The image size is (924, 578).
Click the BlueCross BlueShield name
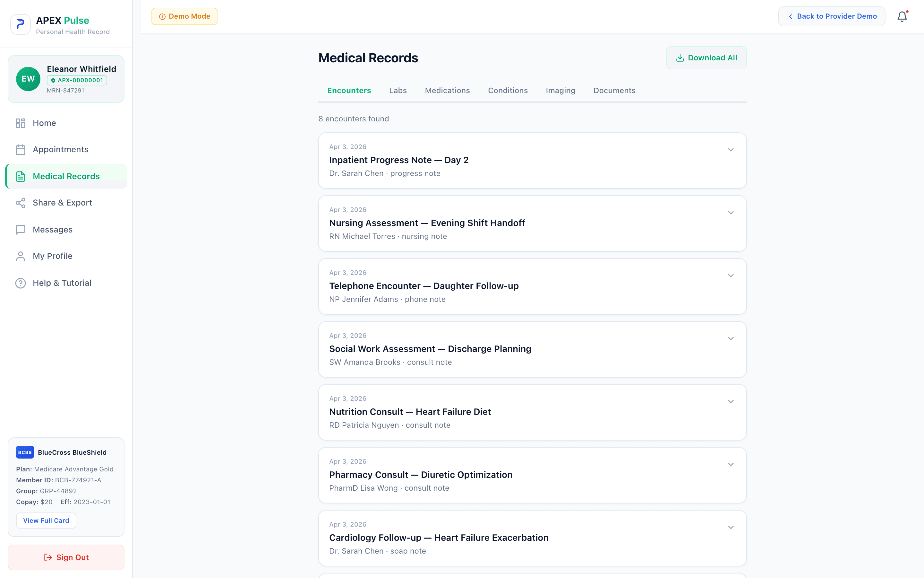click(x=72, y=453)
